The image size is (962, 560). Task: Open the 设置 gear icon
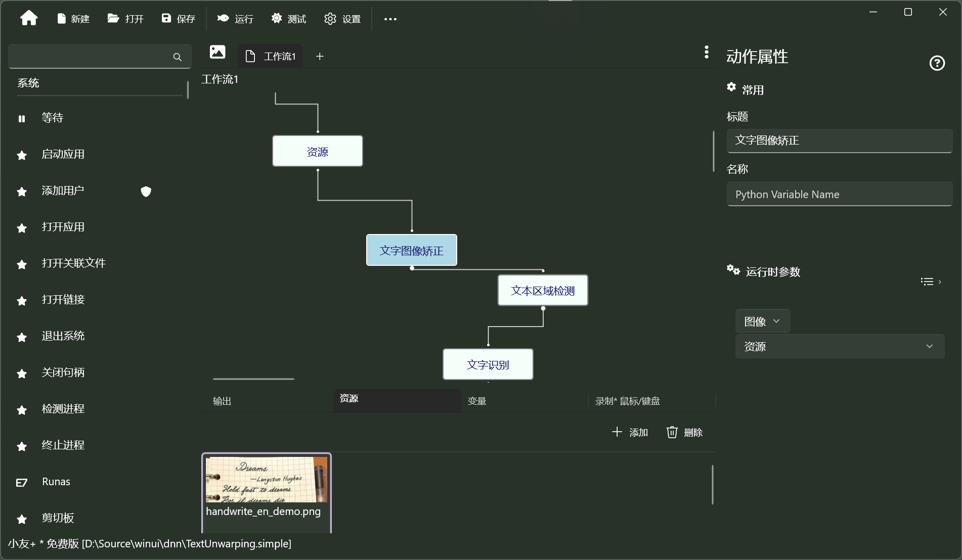(x=330, y=19)
